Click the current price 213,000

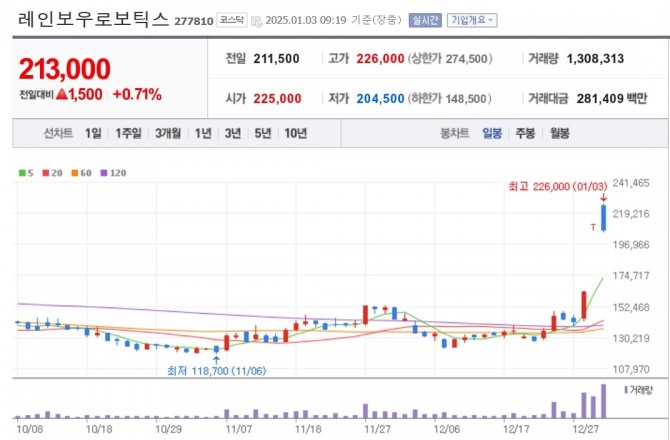pyautogui.click(x=65, y=69)
